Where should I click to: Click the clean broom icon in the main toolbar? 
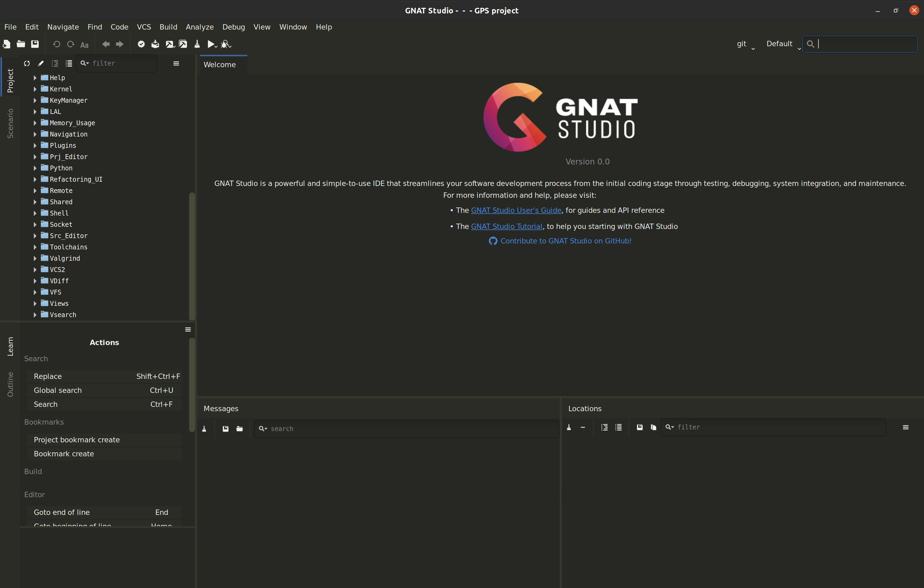pos(197,44)
